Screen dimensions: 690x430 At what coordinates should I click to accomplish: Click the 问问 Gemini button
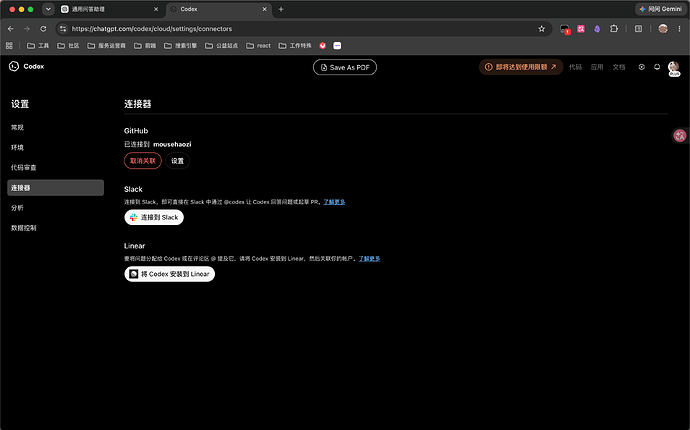coord(661,9)
